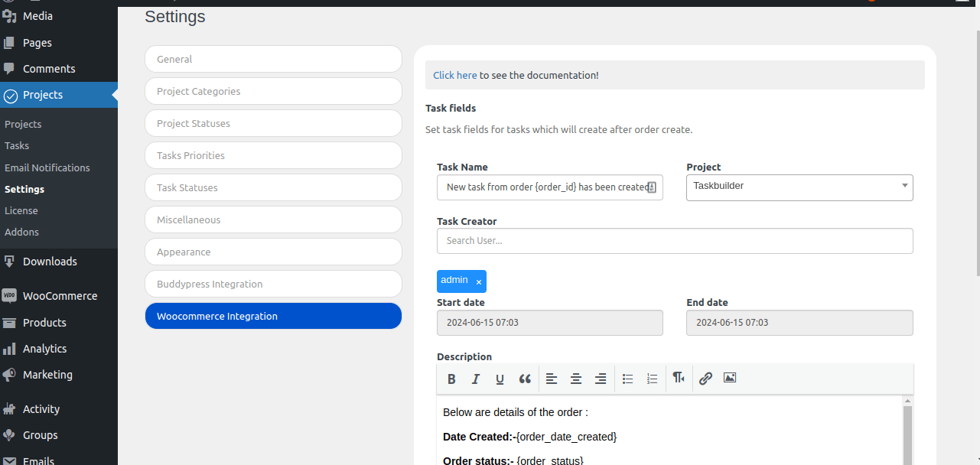Click the Task Creator search user field

coord(675,241)
